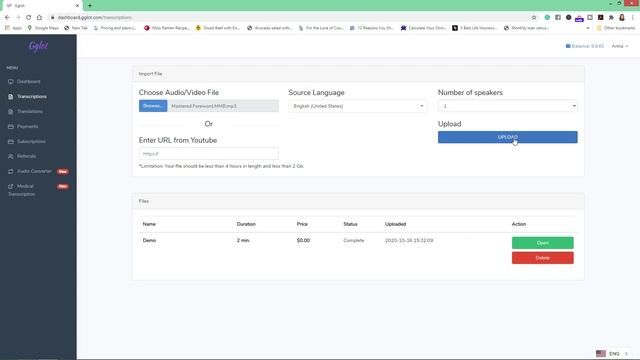Click the address bar URL

pos(95,18)
